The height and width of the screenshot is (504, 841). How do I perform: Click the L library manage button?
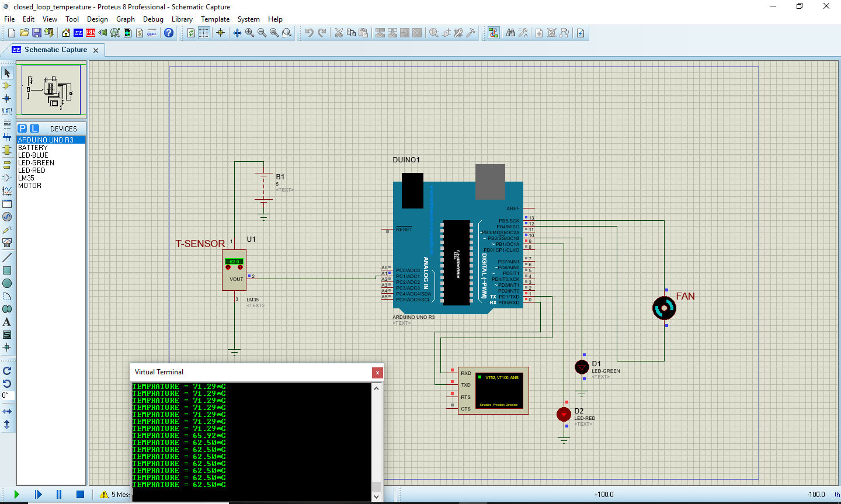(34, 128)
